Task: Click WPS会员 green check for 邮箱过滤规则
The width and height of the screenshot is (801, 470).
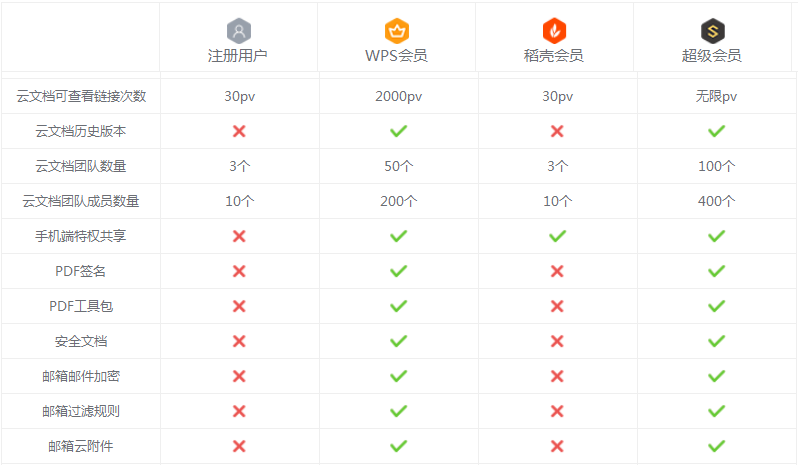Action: coord(398,411)
